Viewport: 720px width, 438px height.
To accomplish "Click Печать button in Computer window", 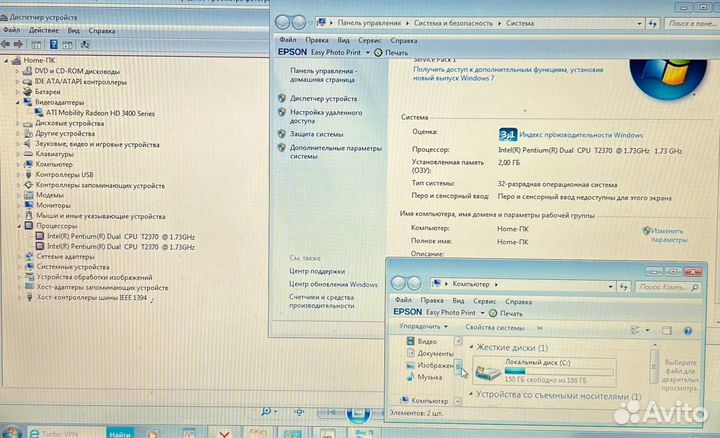I will [506, 314].
